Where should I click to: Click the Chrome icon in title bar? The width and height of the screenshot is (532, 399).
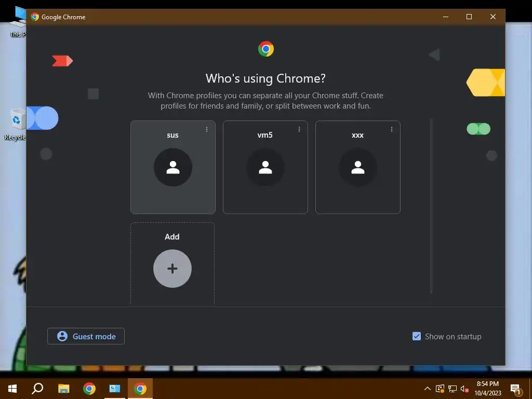point(35,17)
